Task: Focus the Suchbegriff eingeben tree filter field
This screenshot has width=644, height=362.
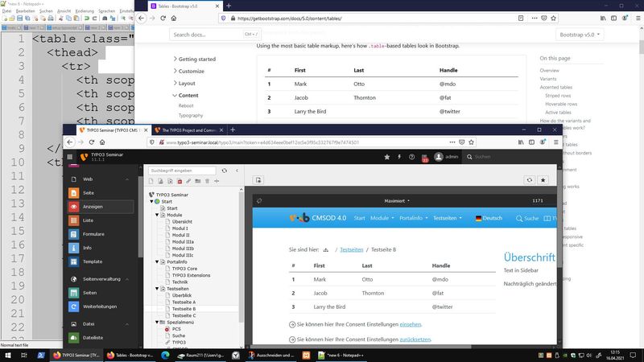Action: pyautogui.click(x=182, y=171)
